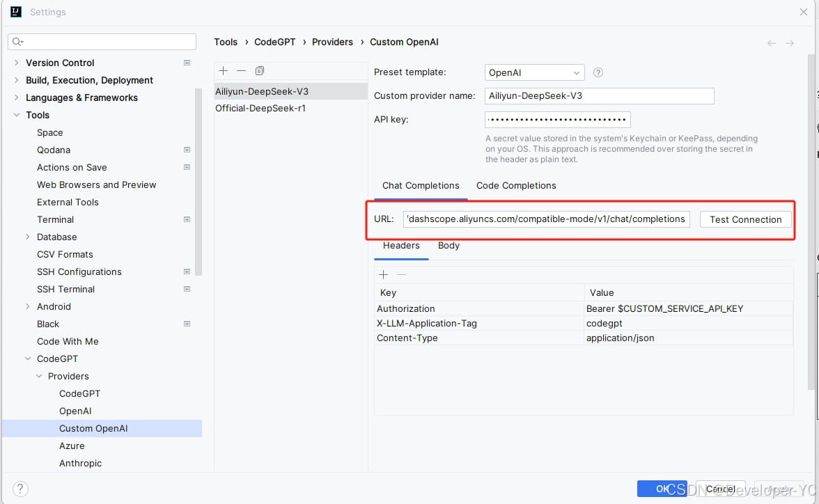Screen dimensions: 819x504
Task: Click project-level icon beside Actions on Save
Action: pyautogui.click(x=187, y=167)
